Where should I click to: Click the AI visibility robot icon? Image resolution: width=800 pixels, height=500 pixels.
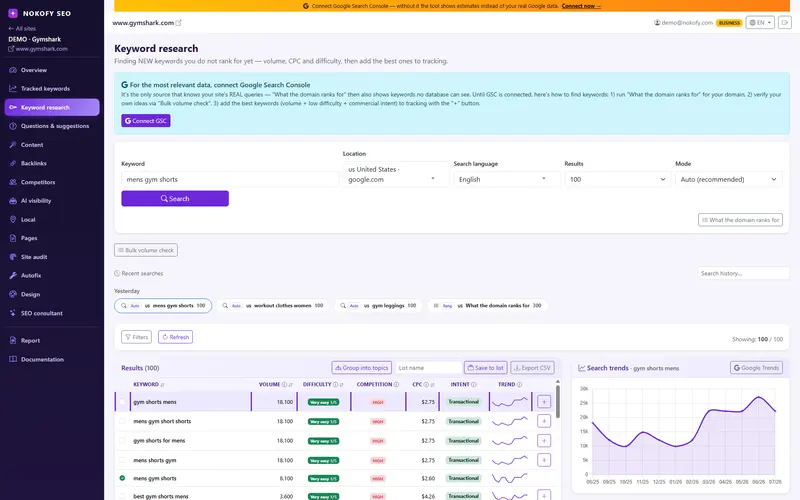13,201
